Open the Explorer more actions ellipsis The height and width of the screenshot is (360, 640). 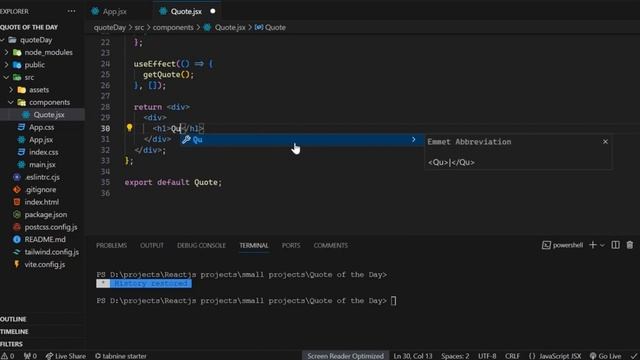[x=71, y=11]
